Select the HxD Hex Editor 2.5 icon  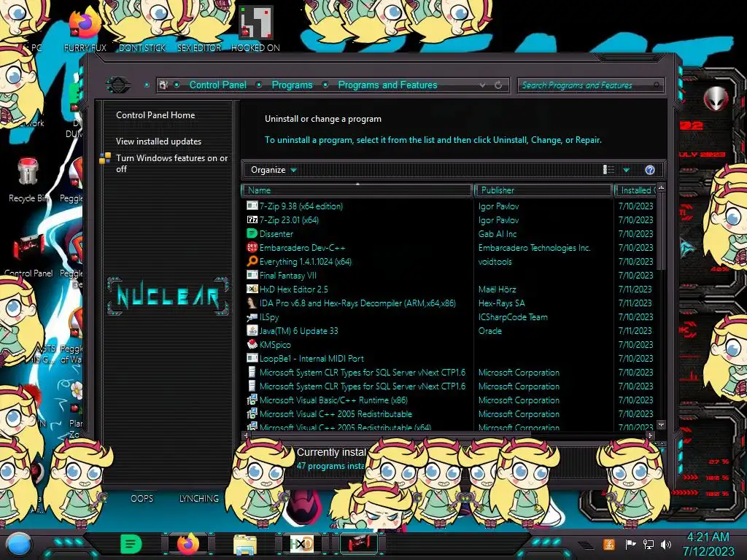pos(252,289)
